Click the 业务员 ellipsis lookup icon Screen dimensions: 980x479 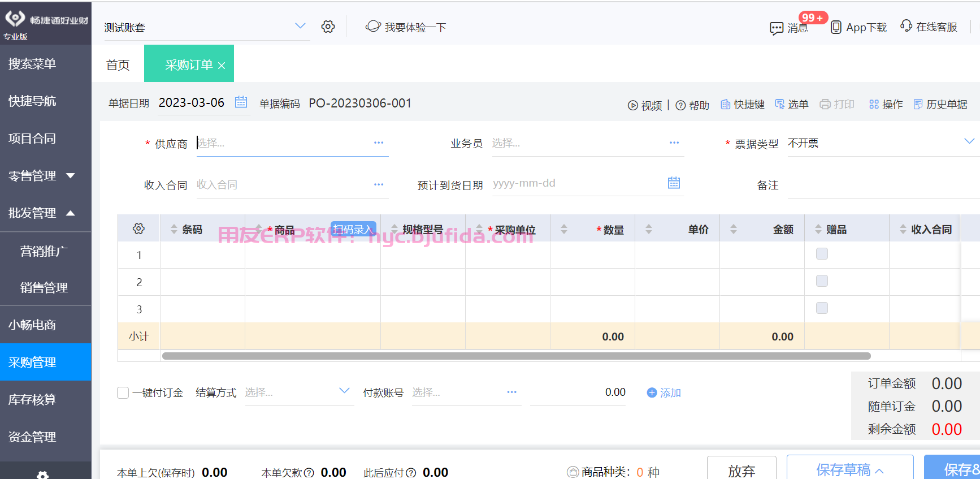[x=674, y=143]
